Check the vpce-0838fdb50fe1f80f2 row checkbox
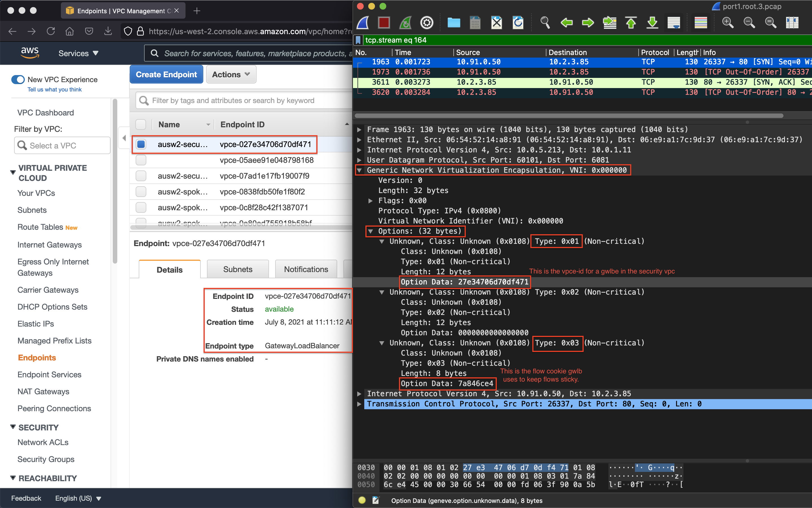812x508 pixels. [x=141, y=192]
